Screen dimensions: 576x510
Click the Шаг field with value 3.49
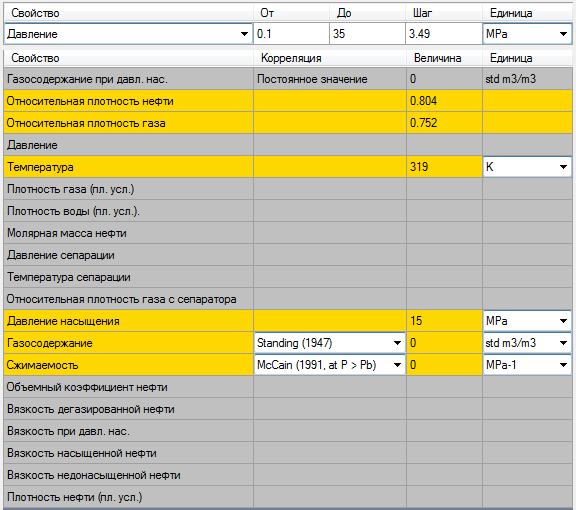[444, 34]
